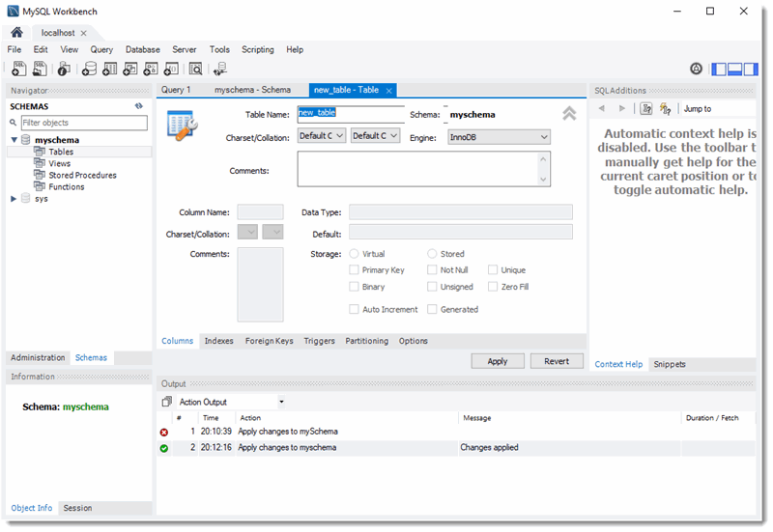
Task: Expand the sys schema node
Action: [x=14, y=199]
